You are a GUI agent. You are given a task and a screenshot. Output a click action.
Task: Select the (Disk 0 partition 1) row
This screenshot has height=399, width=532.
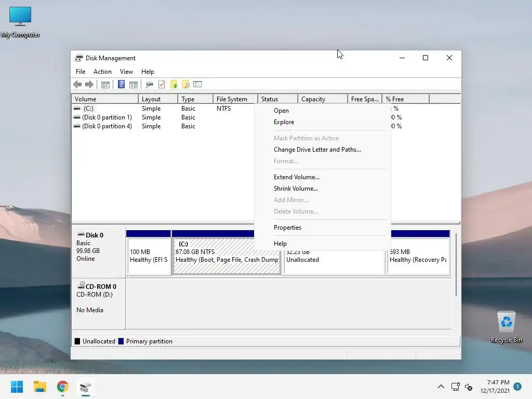tap(163, 117)
